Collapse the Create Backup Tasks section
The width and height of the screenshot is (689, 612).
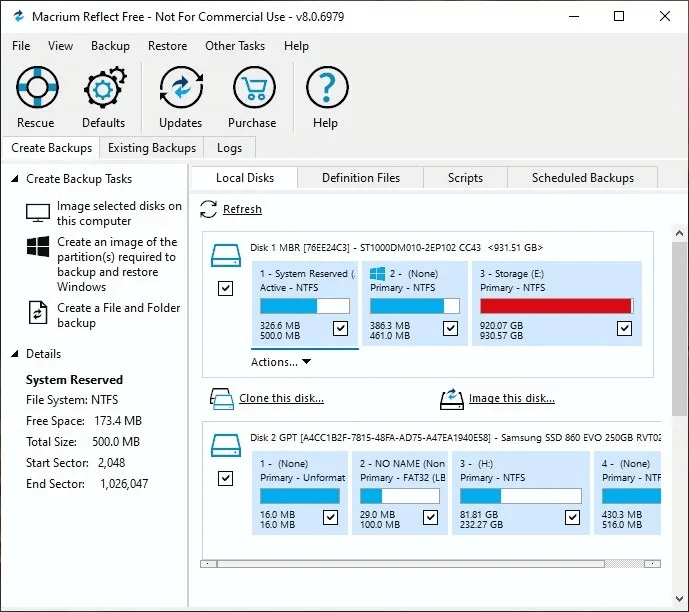pos(15,179)
